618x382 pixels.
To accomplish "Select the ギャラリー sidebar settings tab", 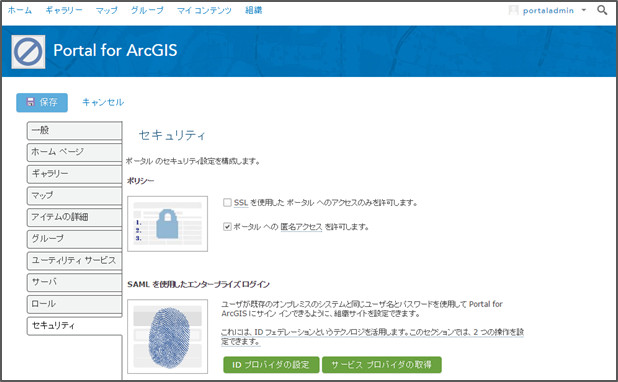I will pos(74,174).
